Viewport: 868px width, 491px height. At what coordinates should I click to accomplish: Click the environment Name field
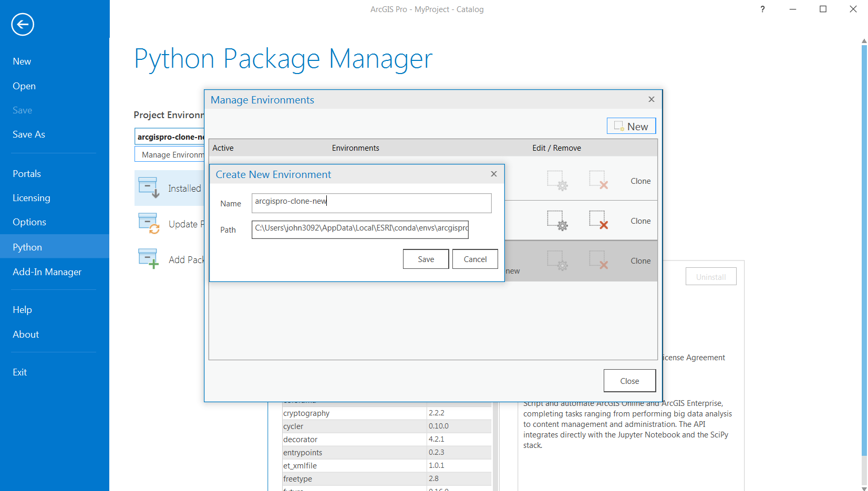pos(371,203)
